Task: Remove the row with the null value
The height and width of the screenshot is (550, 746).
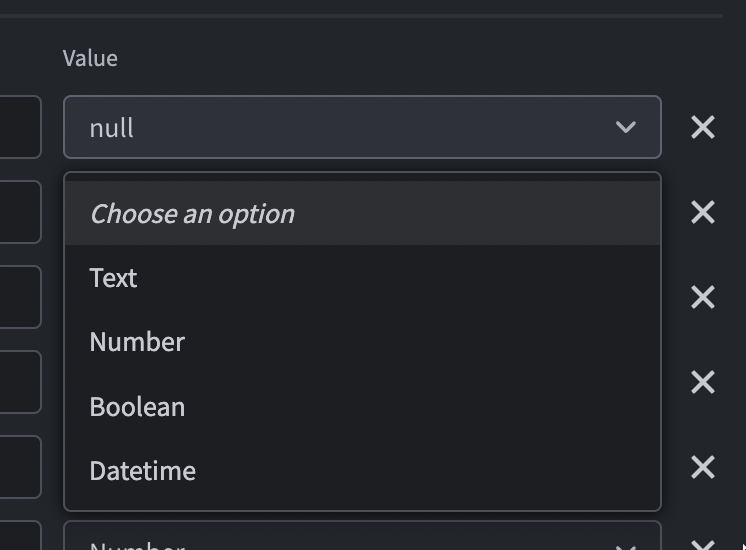Action: click(x=703, y=127)
